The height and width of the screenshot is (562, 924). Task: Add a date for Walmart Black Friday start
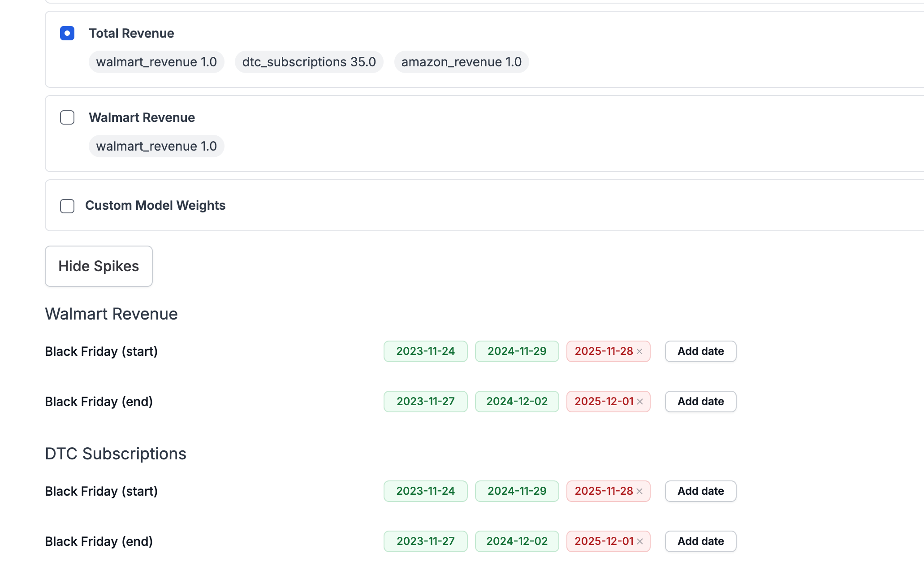pos(700,351)
